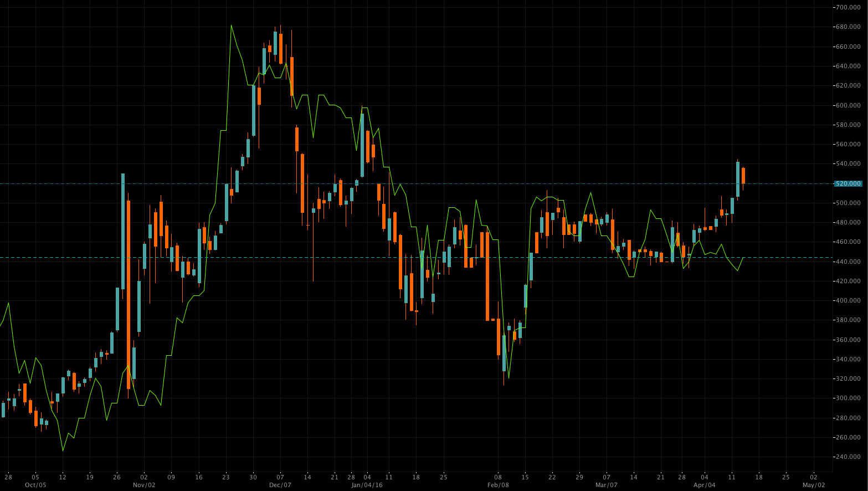
Task: Select the Jan/04/16 date label on the time axis
Action: (367, 485)
